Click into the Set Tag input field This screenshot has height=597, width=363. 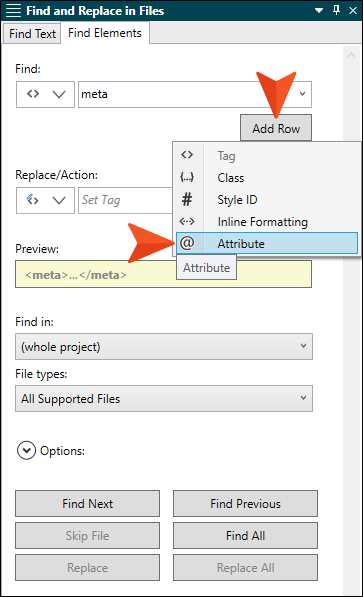click(x=126, y=200)
